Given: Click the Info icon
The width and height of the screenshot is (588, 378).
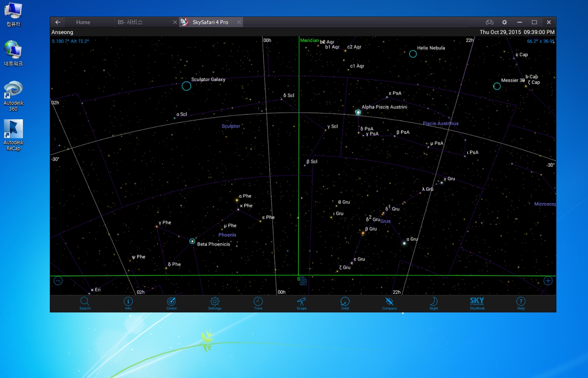Looking at the screenshot, I should [128, 303].
